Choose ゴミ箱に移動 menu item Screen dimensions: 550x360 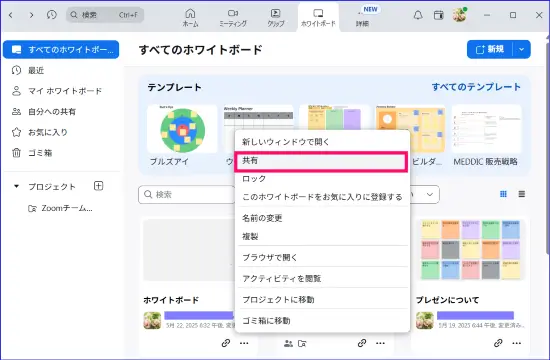coord(323,321)
